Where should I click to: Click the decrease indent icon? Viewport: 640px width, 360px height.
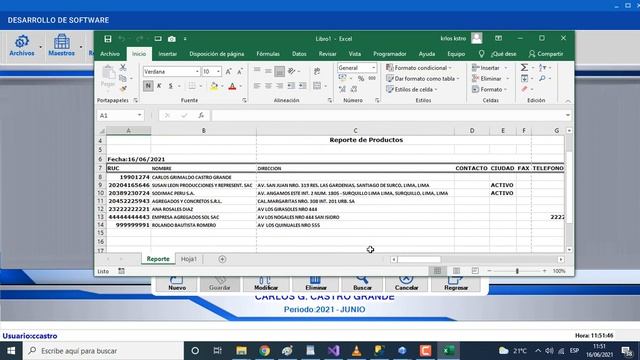[291, 86]
